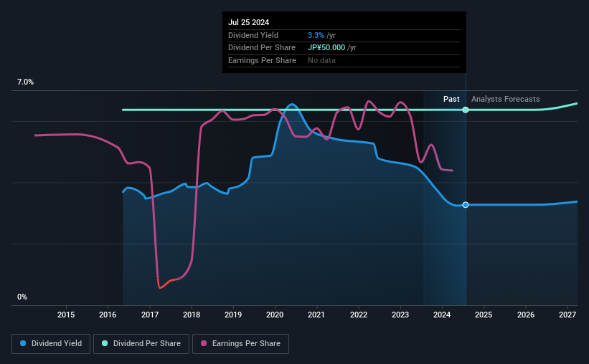The width and height of the screenshot is (589, 364).
Task: Click the 7.0% y-axis label
Action: click(x=25, y=82)
